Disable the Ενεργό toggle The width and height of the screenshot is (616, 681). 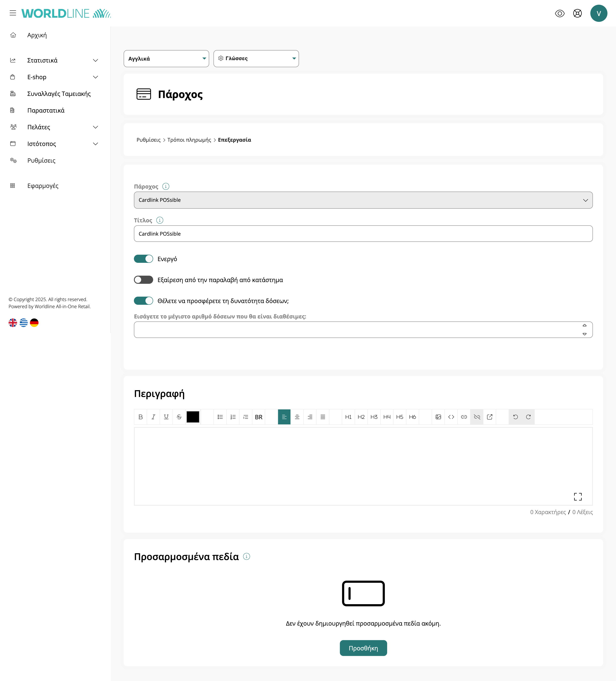click(x=144, y=259)
